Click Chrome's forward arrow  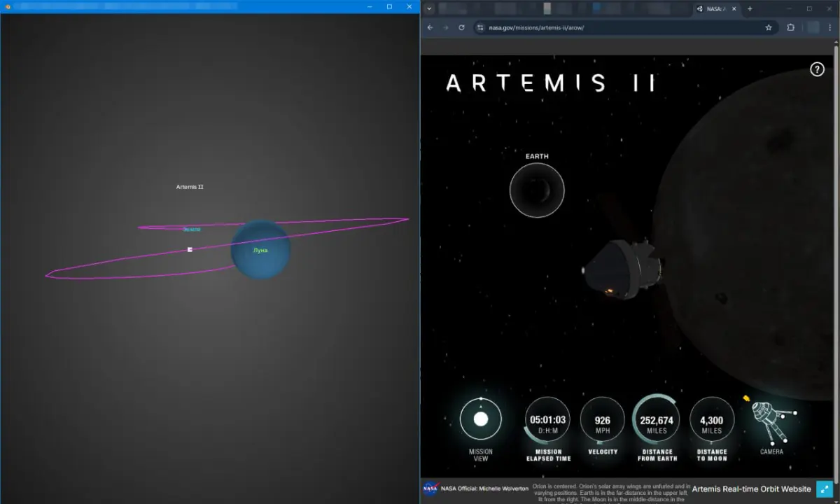coord(446,27)
